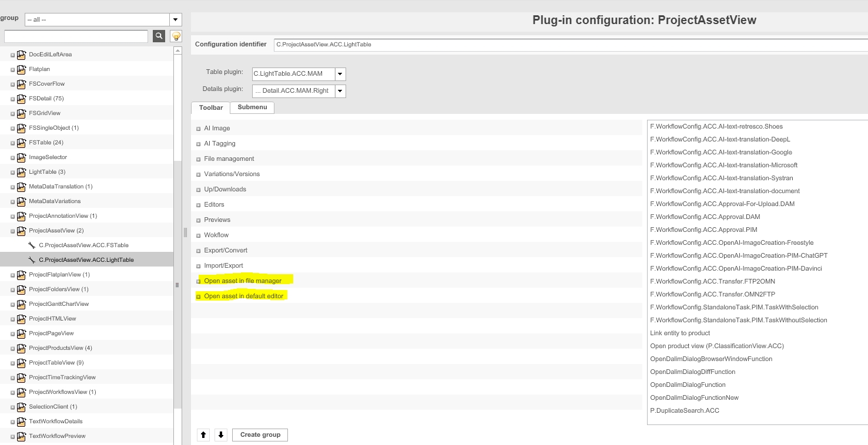Click the Flatplan plugin icon
The image size is (868, 445).
coord(21,69)
